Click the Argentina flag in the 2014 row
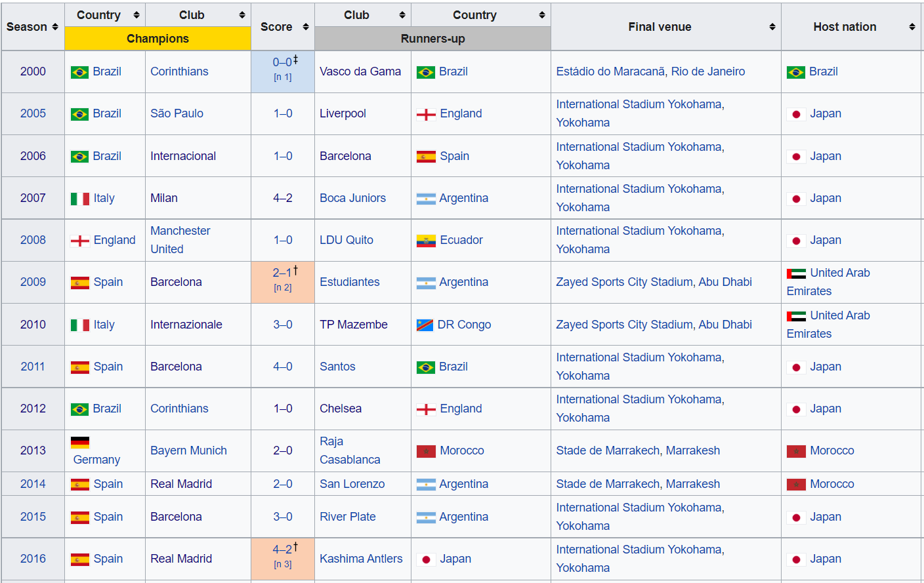Screen dimensions: 924x583 click(426, 485)
